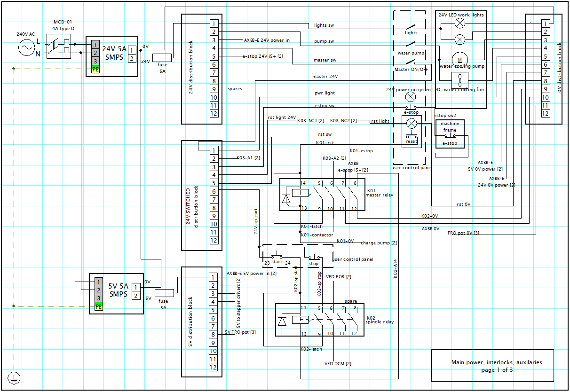
Task: Click the K01 master relay coil symbol
Action: click(x=297, y=193)
